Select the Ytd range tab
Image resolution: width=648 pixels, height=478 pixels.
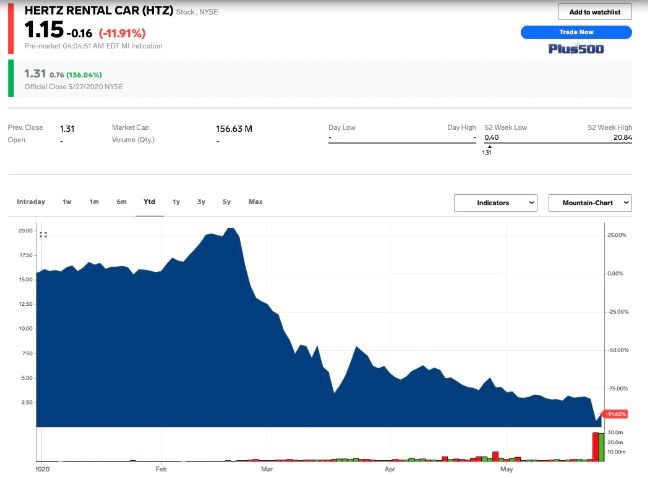pyautogui.click(x=149, y=202)
